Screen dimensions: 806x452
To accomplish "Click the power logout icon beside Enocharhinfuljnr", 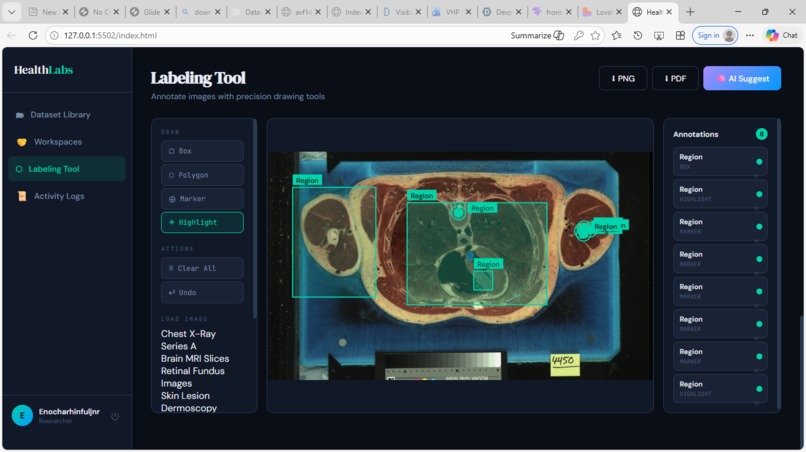I will click(x=115, y=416).
